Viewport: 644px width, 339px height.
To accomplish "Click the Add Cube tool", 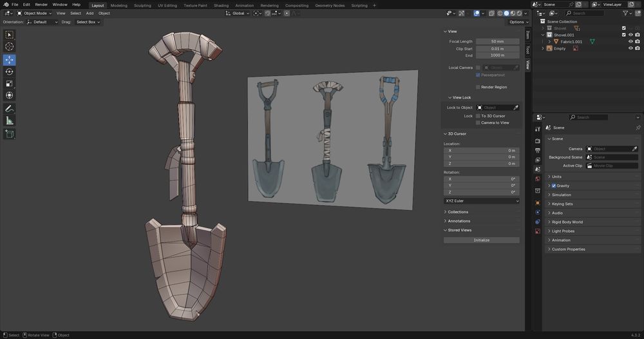I will pos(10,134).
